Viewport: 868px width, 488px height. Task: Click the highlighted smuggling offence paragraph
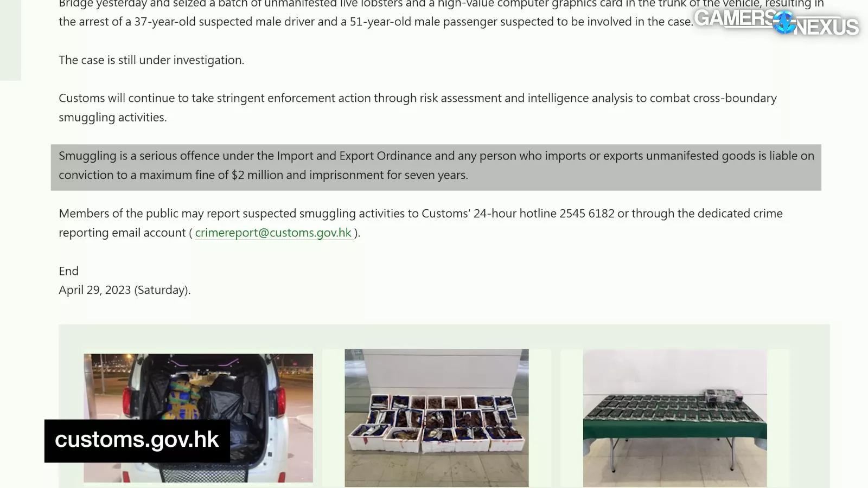436,167
